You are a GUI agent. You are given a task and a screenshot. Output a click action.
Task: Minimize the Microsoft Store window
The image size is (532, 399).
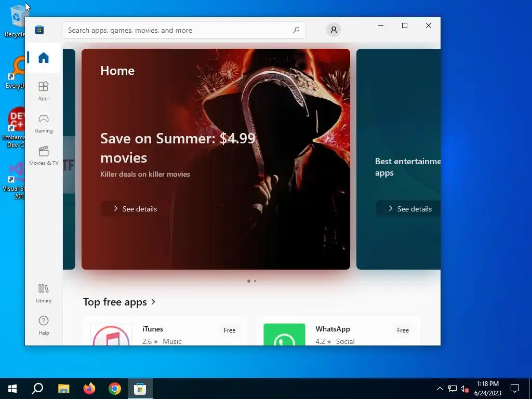(x=381, y=25)
